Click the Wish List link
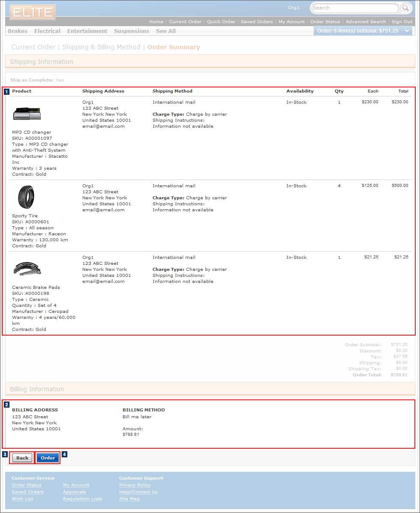 point(22,498)
